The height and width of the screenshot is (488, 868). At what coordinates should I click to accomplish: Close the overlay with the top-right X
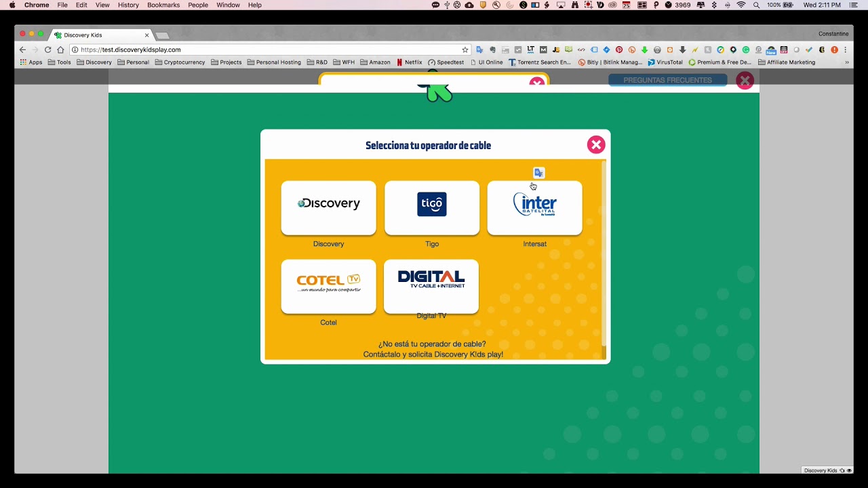(x=745, y=81)
